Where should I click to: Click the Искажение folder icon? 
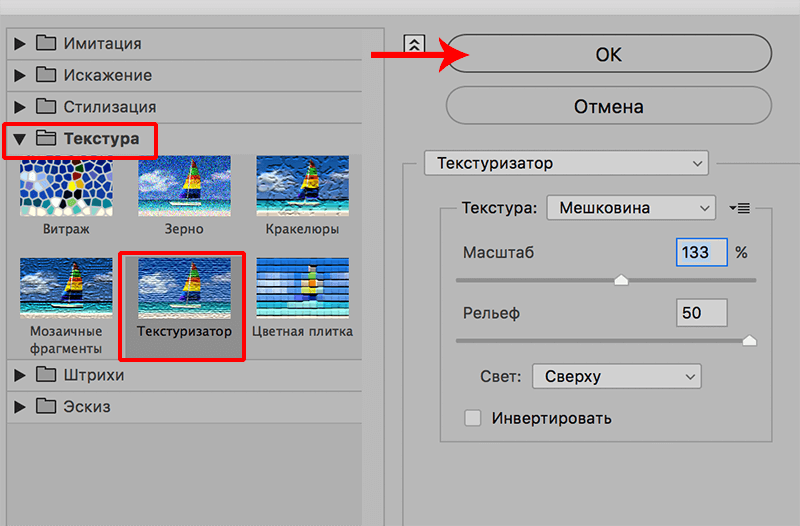click(46, 74)
